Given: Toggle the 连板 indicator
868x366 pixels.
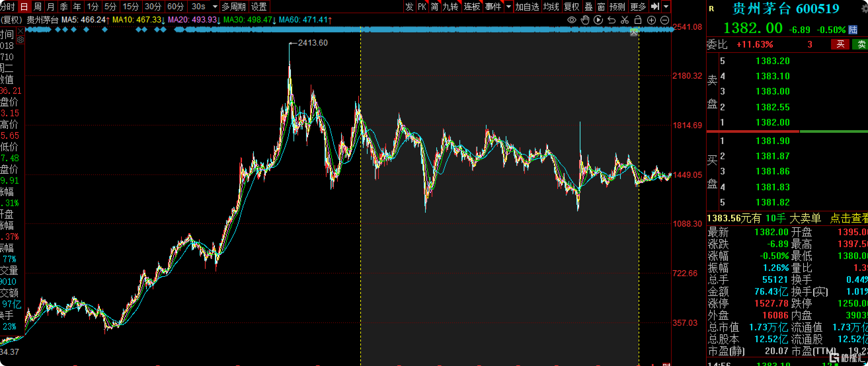Looking at the screenshot, I should (x=472, y=6).
